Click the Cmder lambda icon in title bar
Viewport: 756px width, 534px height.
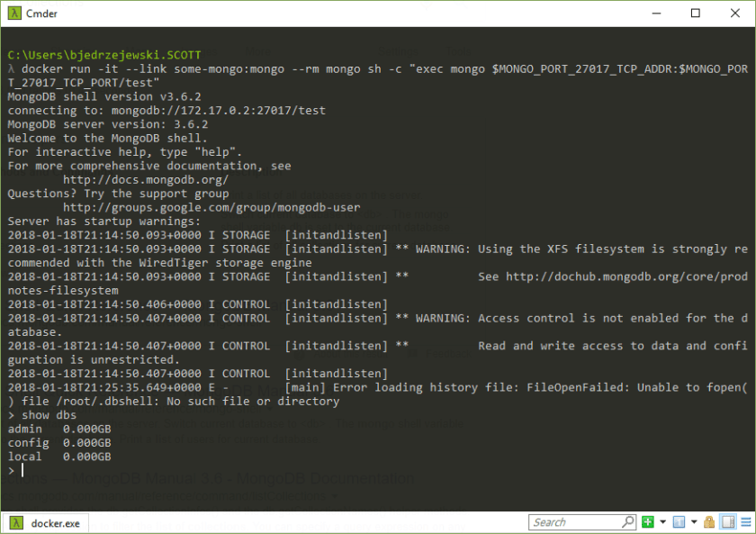(x=13, y=14)
